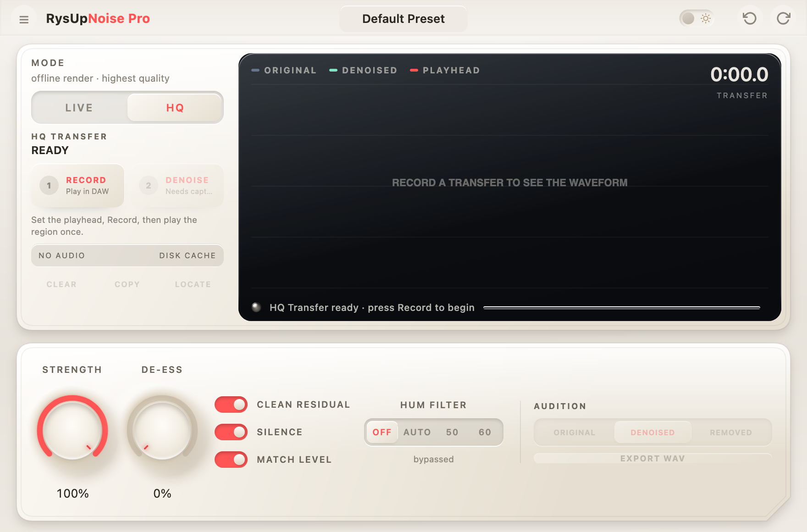Switch to LIVE mode
807x532 pixels.
79,108
